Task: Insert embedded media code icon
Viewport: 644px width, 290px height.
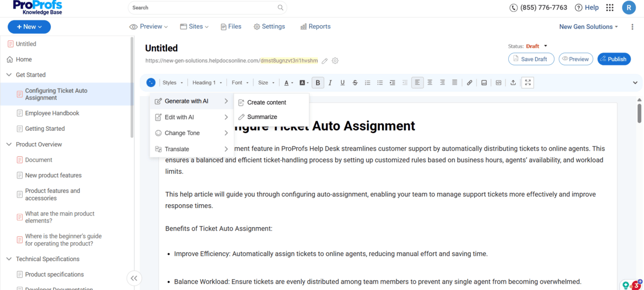Action: [x=499, y=83]
